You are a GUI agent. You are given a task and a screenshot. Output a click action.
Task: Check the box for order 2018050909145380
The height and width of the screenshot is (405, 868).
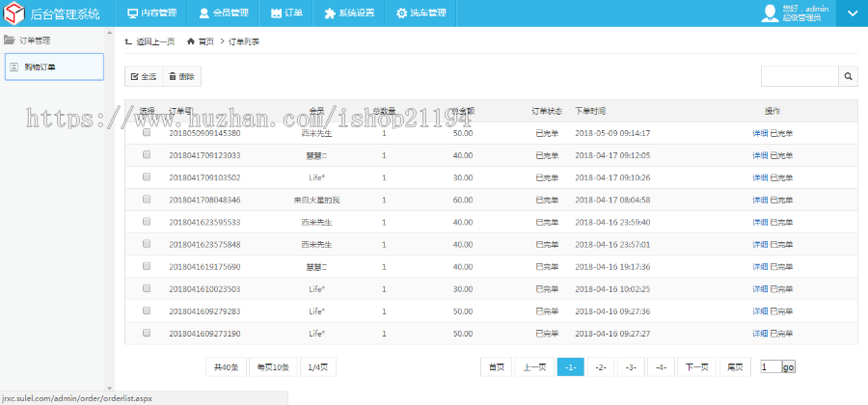tap(147, 133)
